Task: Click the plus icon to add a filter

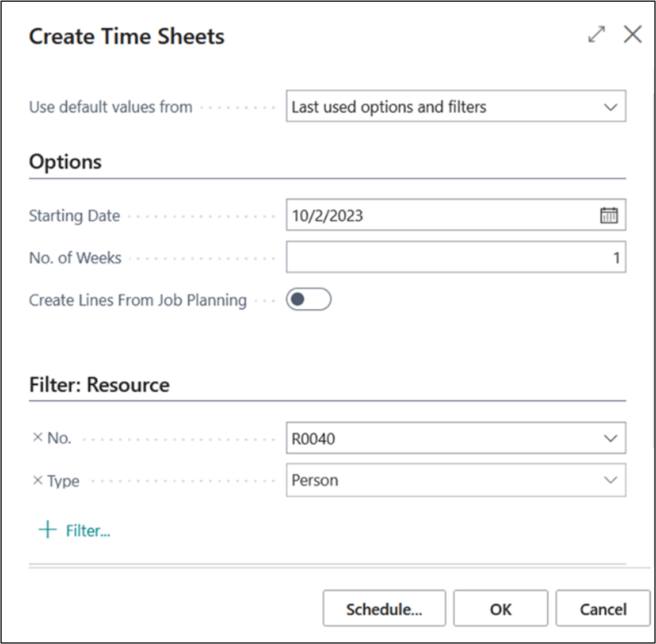Action: [47, 530]
